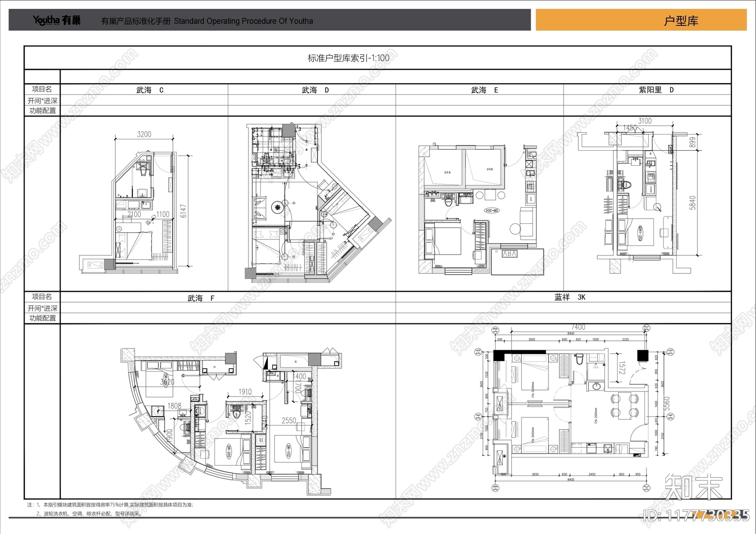This screenshot has height=534, width=756.
Task: Click footnote 2 about 波轮洗衣机、空调
Action: tap(89, 514)
